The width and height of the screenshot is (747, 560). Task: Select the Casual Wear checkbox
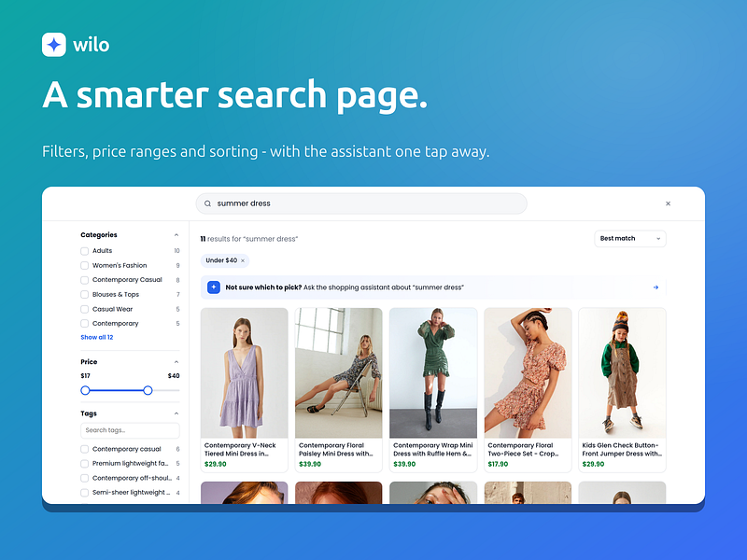click(x=84, y=309)
